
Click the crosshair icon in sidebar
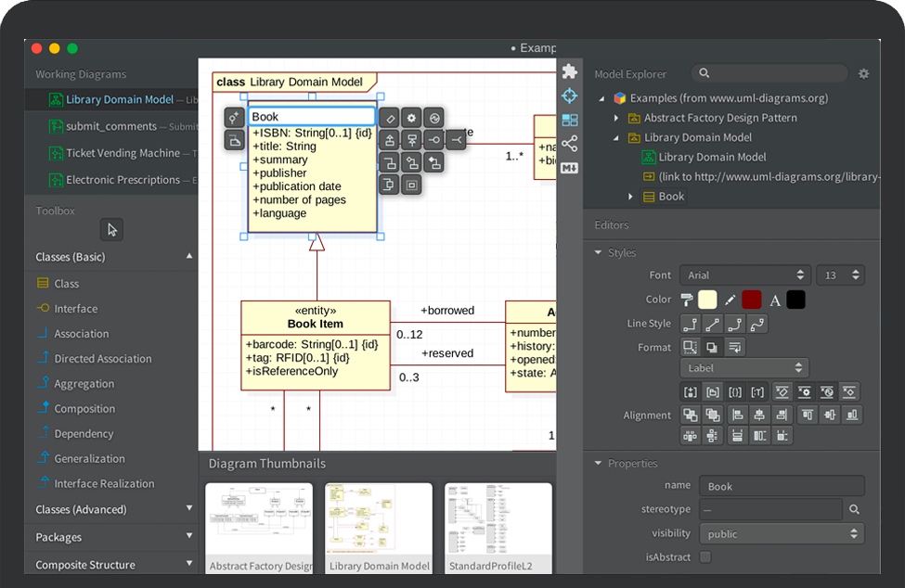569,96
